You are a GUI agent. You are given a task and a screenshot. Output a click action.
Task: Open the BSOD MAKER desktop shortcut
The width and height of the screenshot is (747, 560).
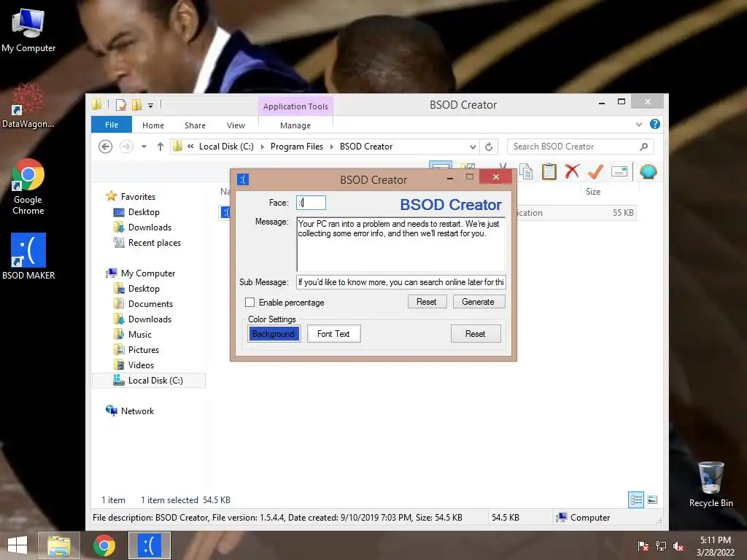[28, 256]
